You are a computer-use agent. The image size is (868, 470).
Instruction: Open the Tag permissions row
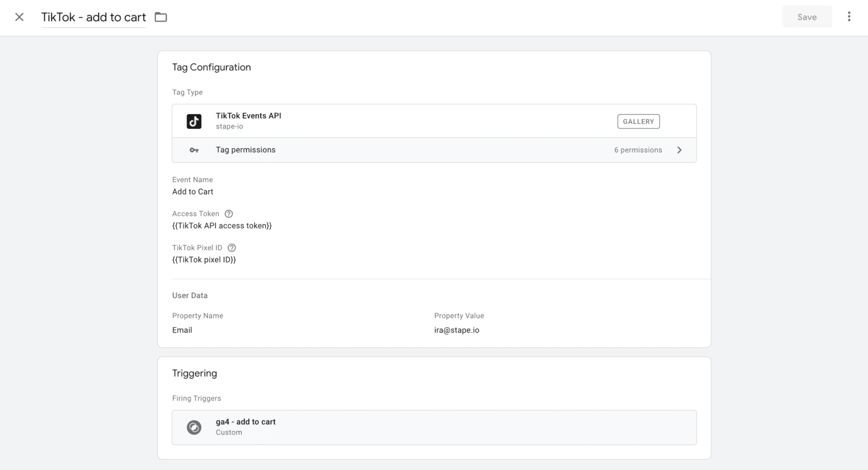pos(434,150)
